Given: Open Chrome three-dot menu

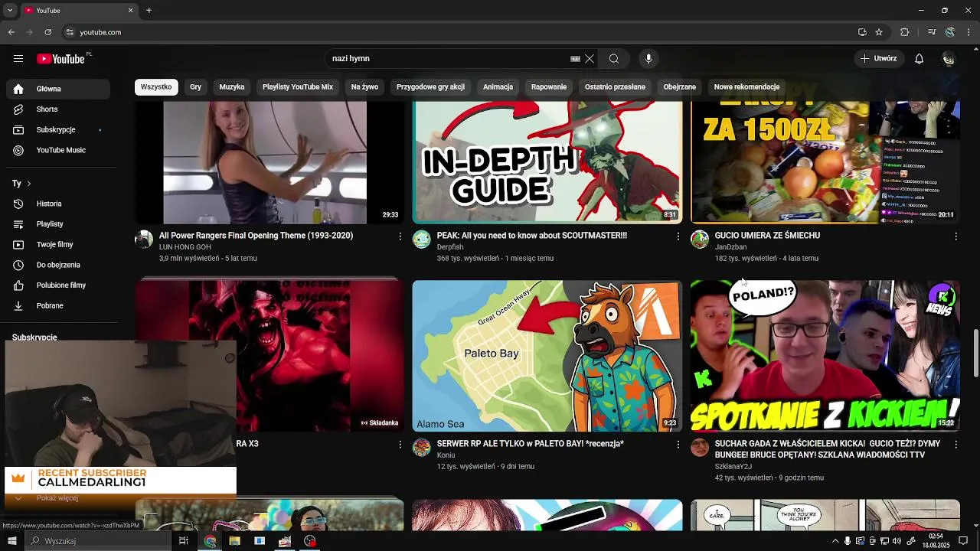Looking at the screenshot, I should pos(968,32).
